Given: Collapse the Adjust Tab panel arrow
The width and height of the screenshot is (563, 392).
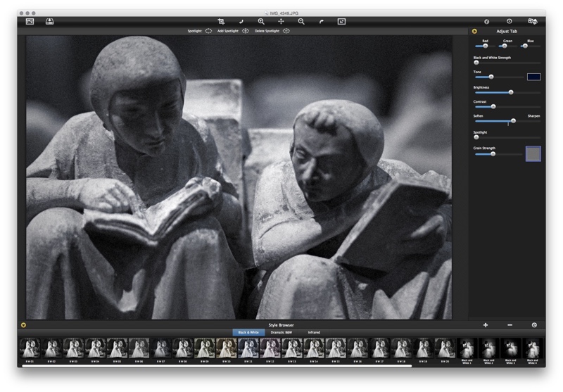Looking at the screenshot, I should (x=474, y=31).
